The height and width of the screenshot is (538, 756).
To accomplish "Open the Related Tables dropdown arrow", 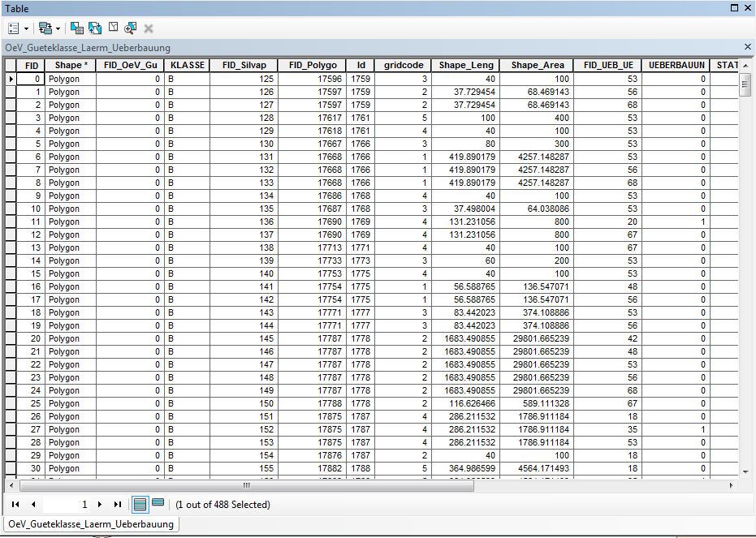I will (x=58, y=28).
